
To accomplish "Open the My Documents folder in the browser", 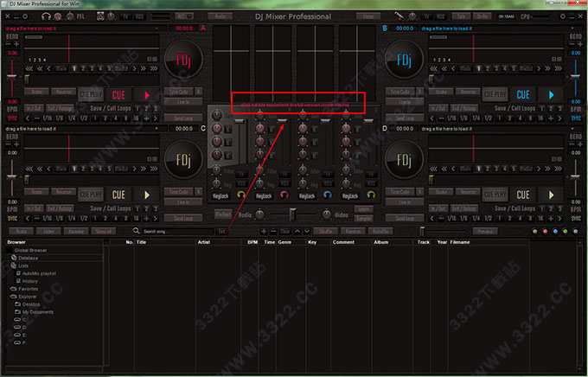I will pos(38,312).
